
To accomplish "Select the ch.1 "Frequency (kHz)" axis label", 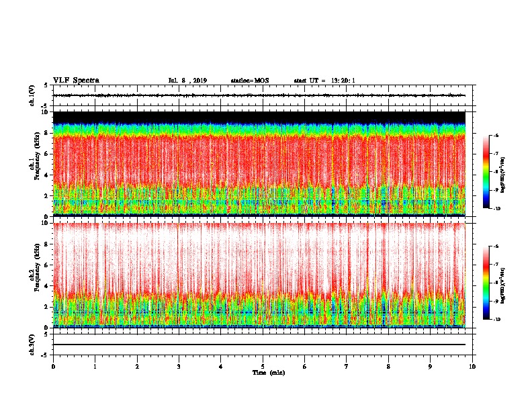I will pos(38,156).
